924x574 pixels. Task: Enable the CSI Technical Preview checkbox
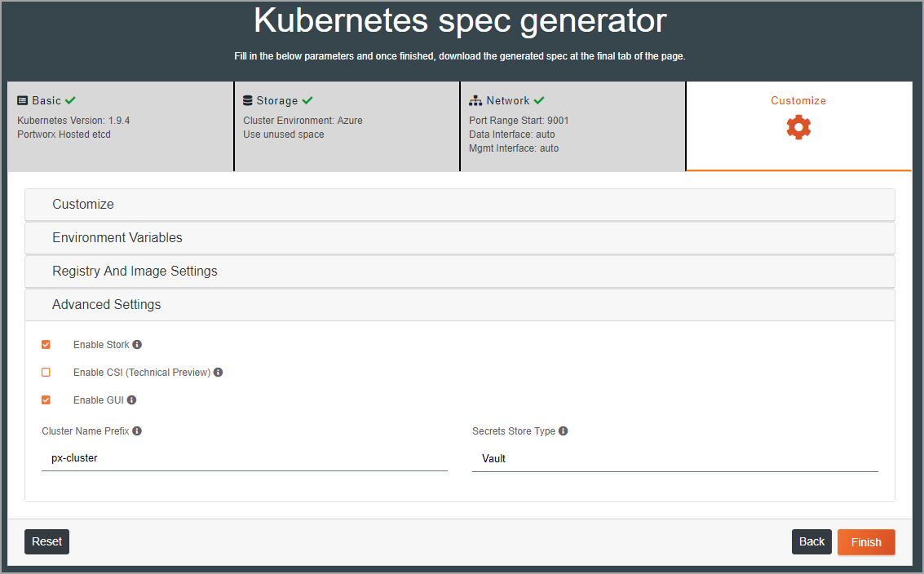46,372
